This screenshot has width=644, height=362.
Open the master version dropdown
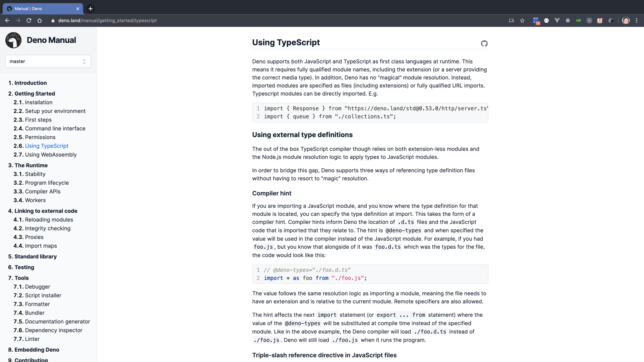(48, 61)
